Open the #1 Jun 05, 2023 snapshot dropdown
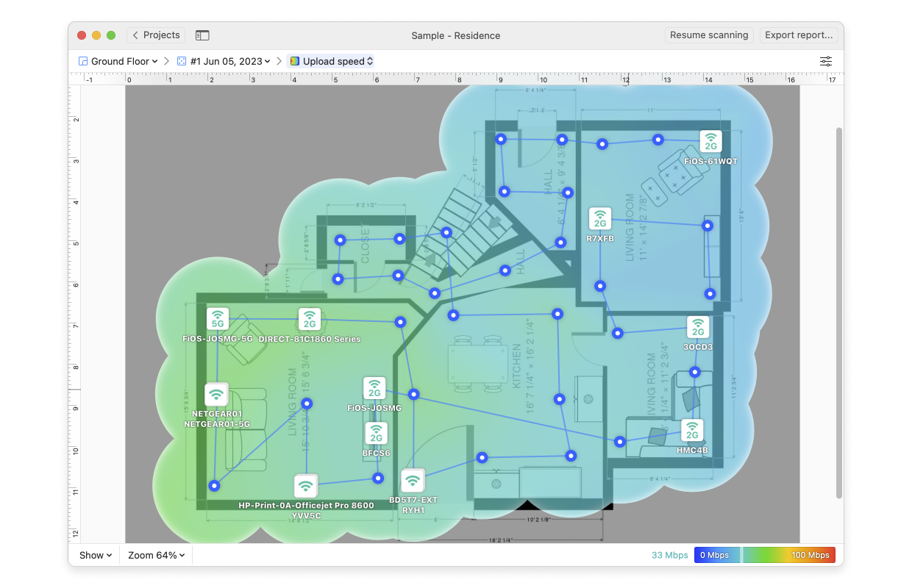Viewport: 912px width, 588px height. point(224,61)
